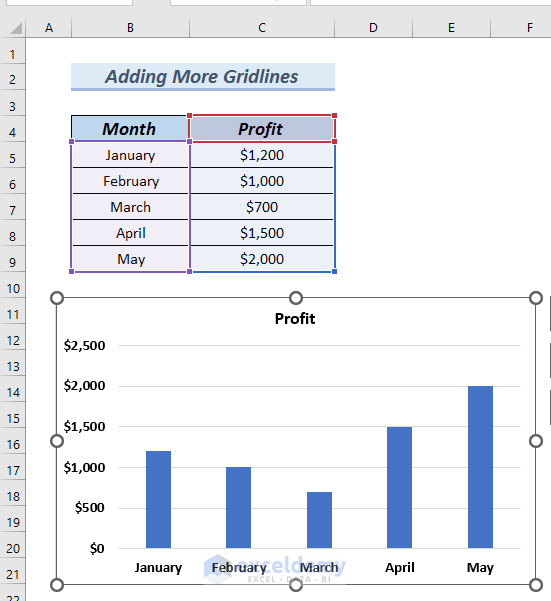
Task: Select the February cell in table
Action: (x=130, y=181)
